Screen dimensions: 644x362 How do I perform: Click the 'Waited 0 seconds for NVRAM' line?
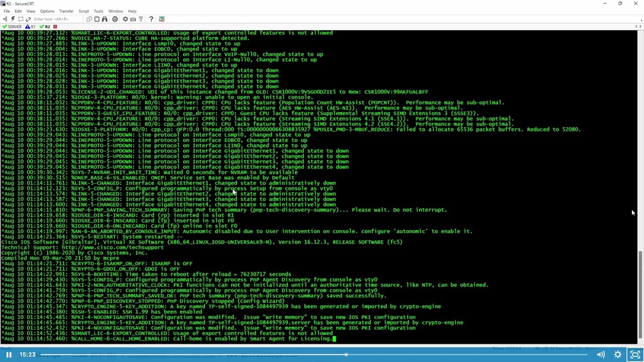click(149, 172)
